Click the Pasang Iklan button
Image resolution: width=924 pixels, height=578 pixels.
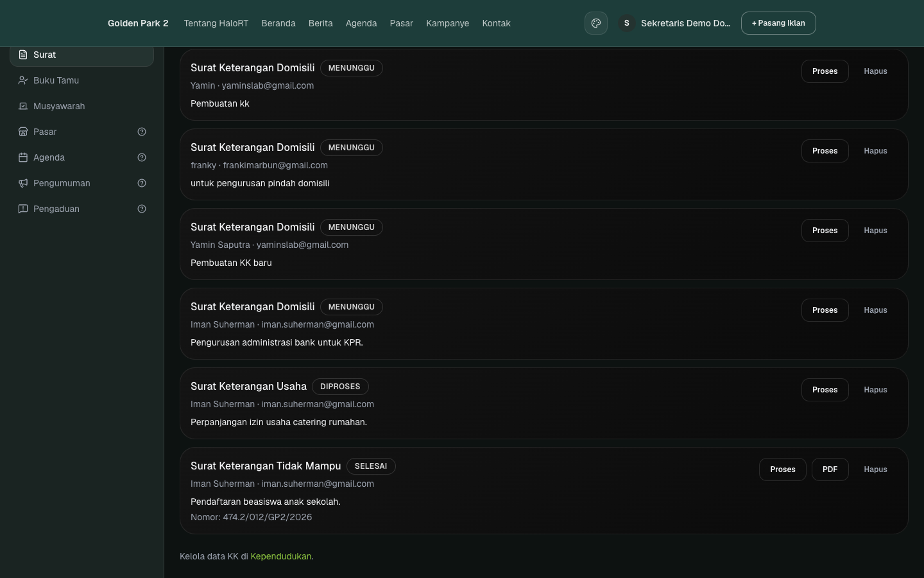pyautogui.click(x=778, y=23)
